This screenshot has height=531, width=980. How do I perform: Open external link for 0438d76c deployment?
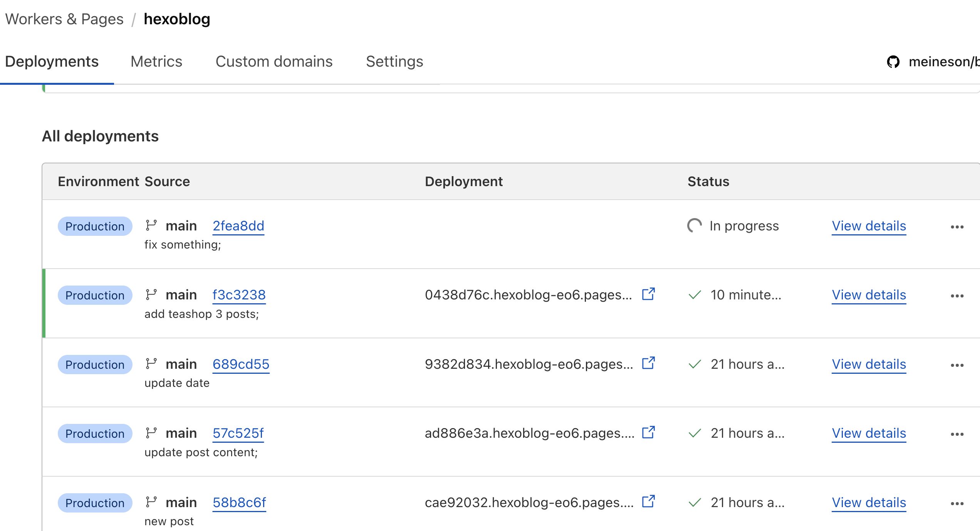click(648, 294)
